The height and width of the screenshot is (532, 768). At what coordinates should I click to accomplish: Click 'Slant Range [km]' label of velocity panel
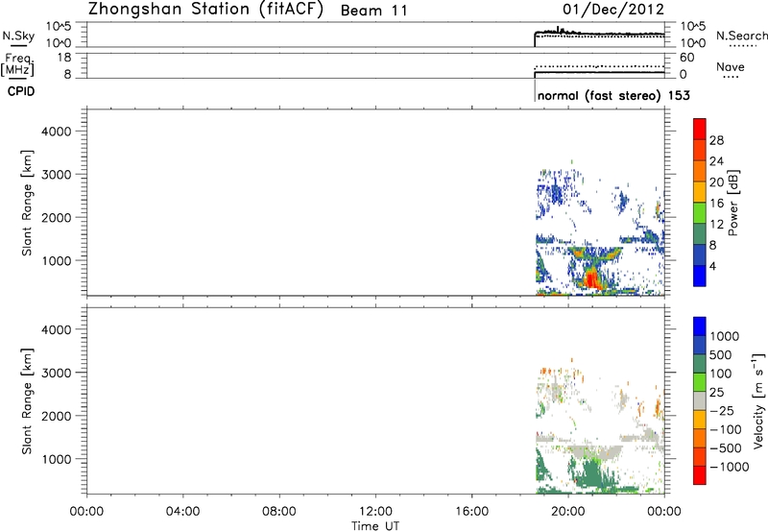tap(27, 400)
